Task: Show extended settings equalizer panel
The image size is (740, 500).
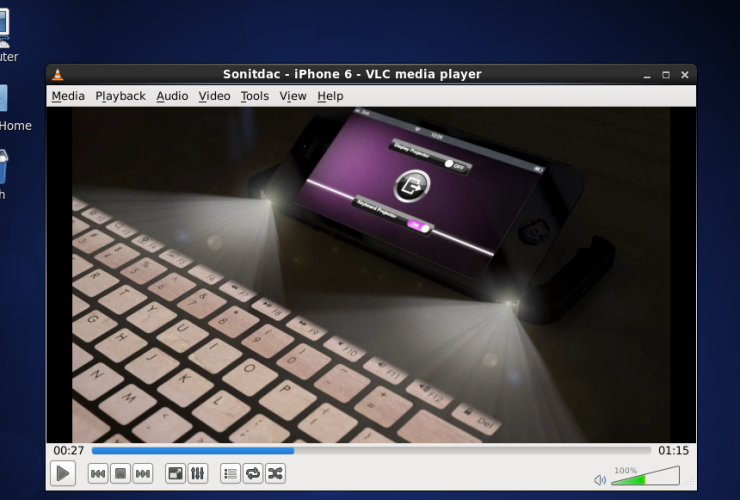Action: 197,473
